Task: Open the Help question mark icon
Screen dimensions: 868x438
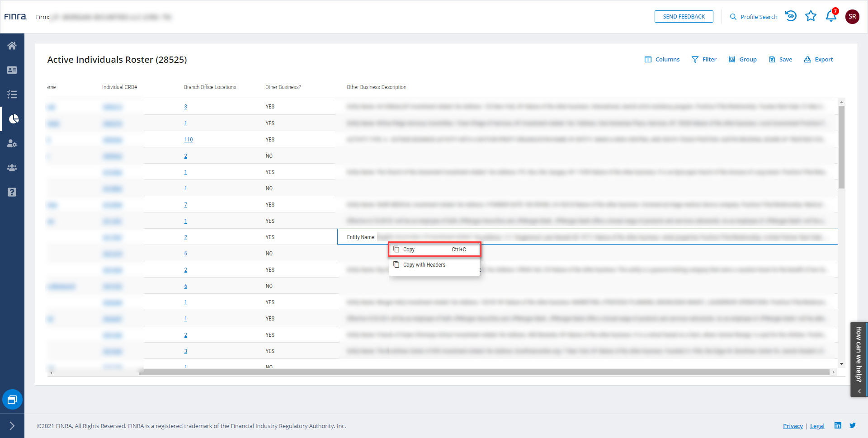Action: click(x=12, y=192)
